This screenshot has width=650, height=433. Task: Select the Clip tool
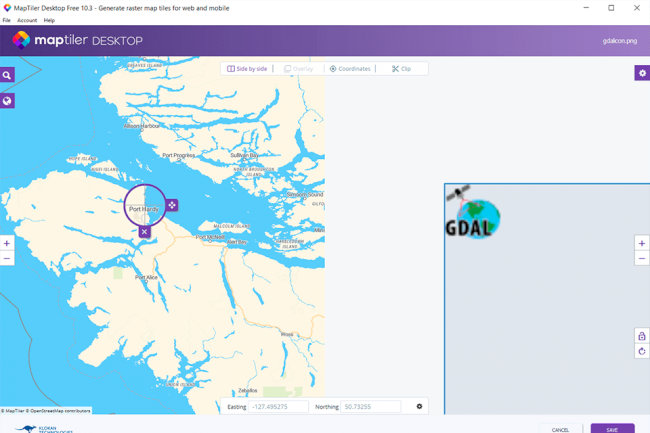tap(401, 69)
